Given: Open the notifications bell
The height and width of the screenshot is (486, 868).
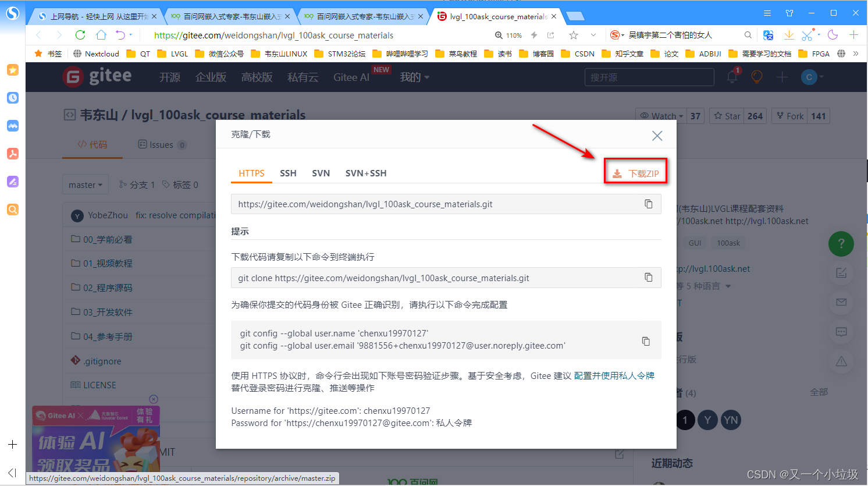Looking at the screenshot, I should pos(732,77).
